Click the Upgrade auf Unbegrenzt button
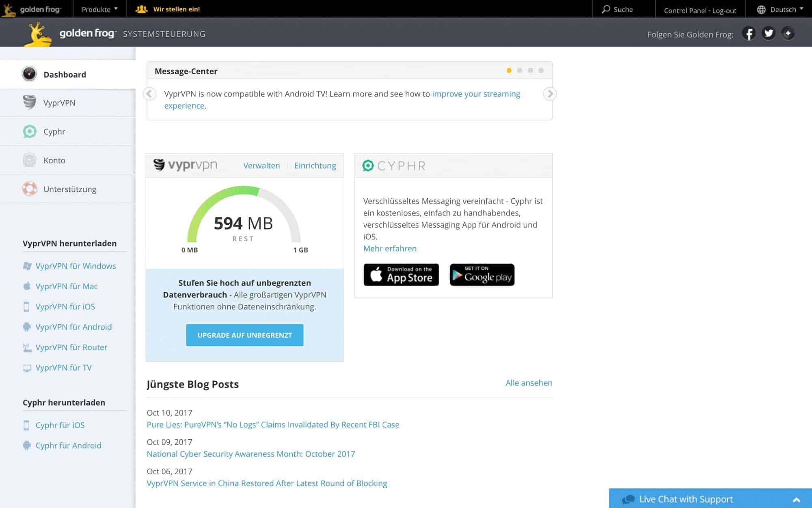The image size is (812, 508). tap(244, 335)
